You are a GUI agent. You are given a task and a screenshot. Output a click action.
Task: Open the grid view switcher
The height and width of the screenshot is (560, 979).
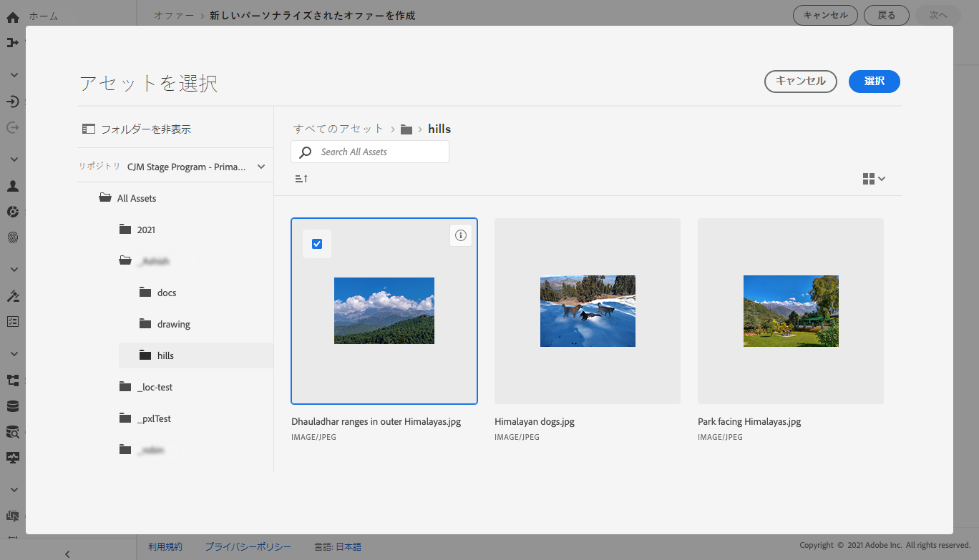(x=874, y=179)
